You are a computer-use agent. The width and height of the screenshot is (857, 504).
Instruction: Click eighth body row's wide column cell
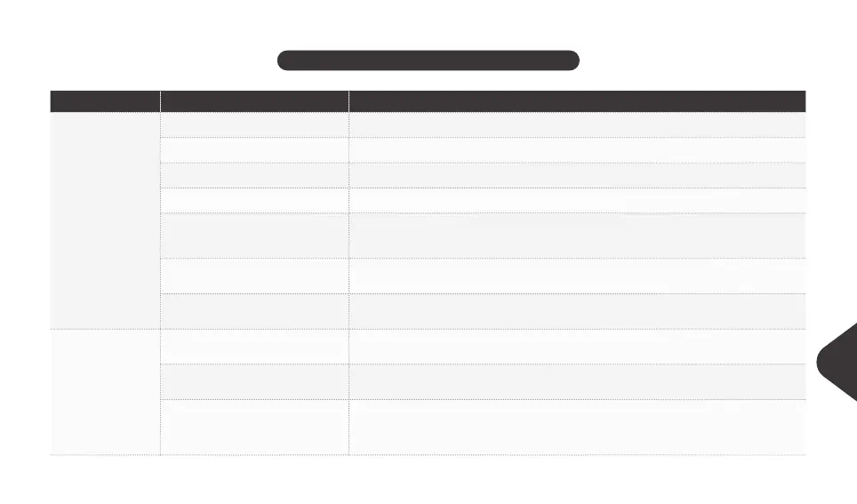click(x=577, y=347)
